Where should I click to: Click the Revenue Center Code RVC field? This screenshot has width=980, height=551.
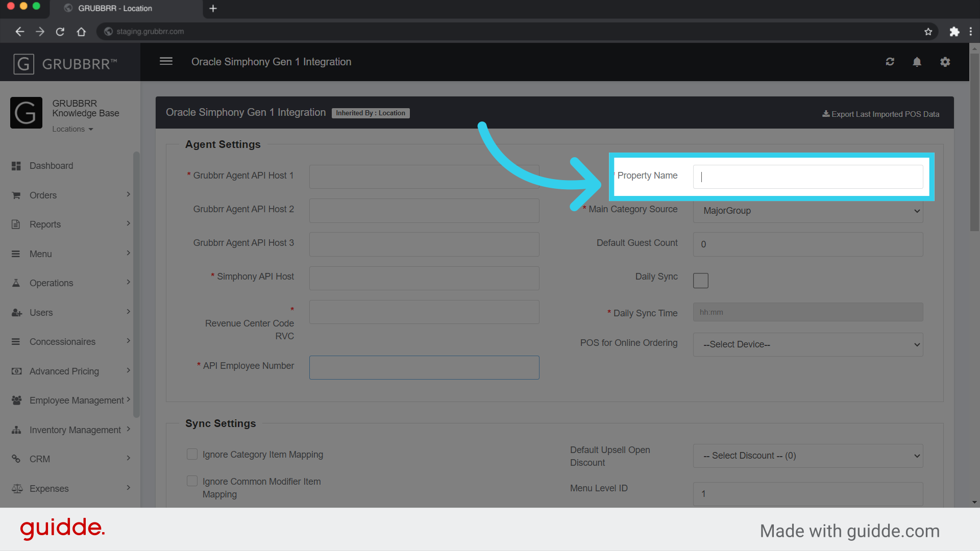[424, 312]
